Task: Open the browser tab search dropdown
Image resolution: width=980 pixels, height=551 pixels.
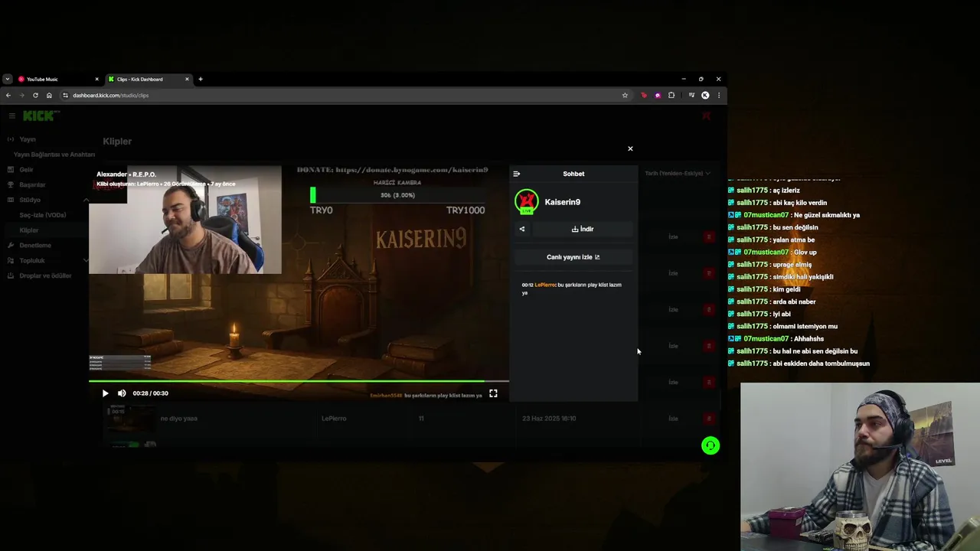Action: pyautogui.click(x=7, y=80)
